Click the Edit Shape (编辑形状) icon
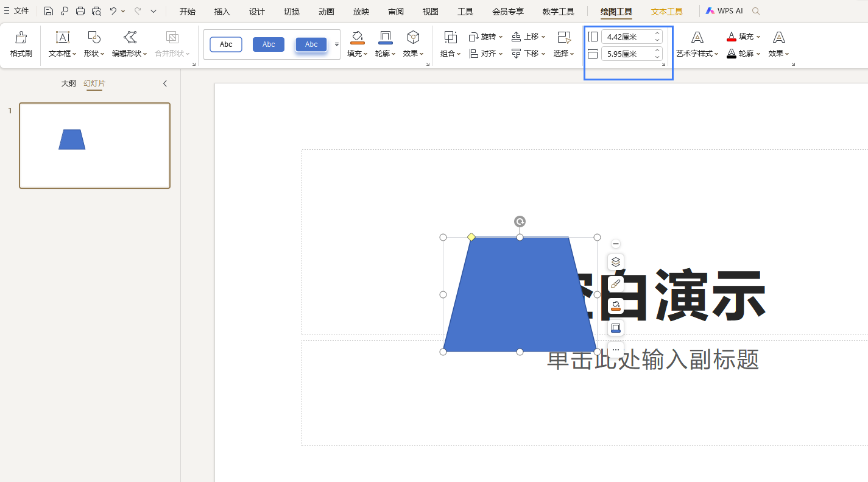The width and height of the screenshot is (868, 482). click(130, 37)
